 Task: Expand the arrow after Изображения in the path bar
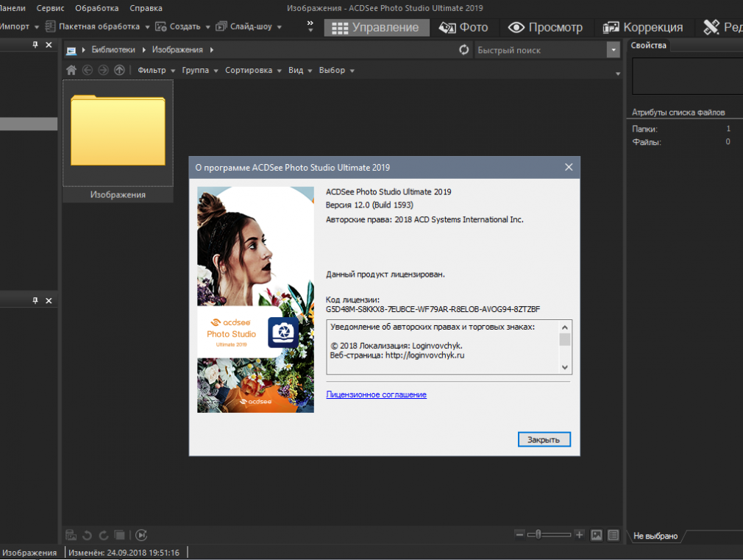[x=212, y=50]
